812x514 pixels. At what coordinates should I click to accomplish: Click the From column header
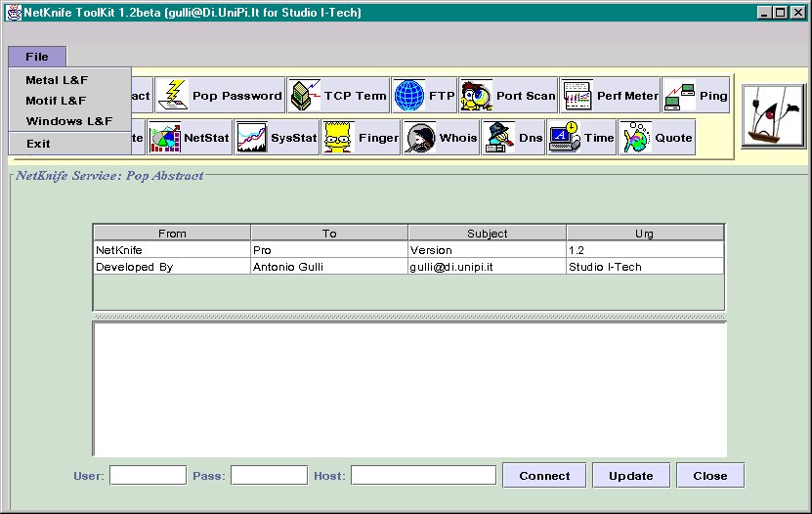point(172,233)
